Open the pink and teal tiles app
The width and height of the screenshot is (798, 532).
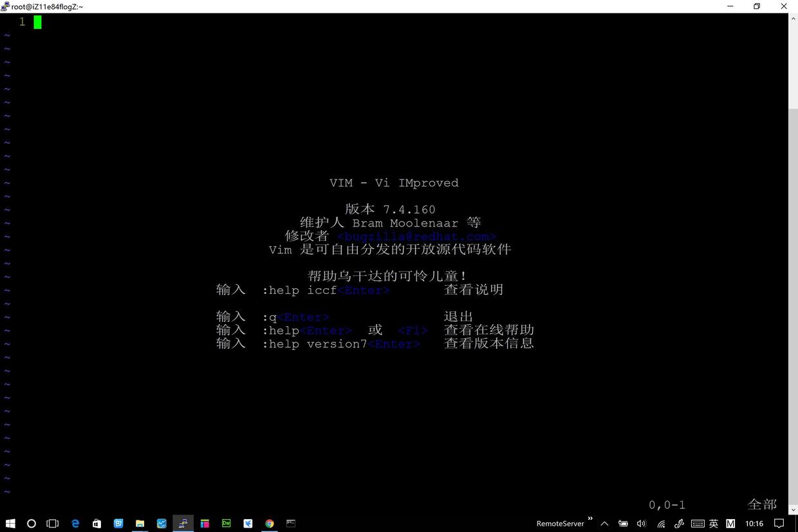(205, 524)
